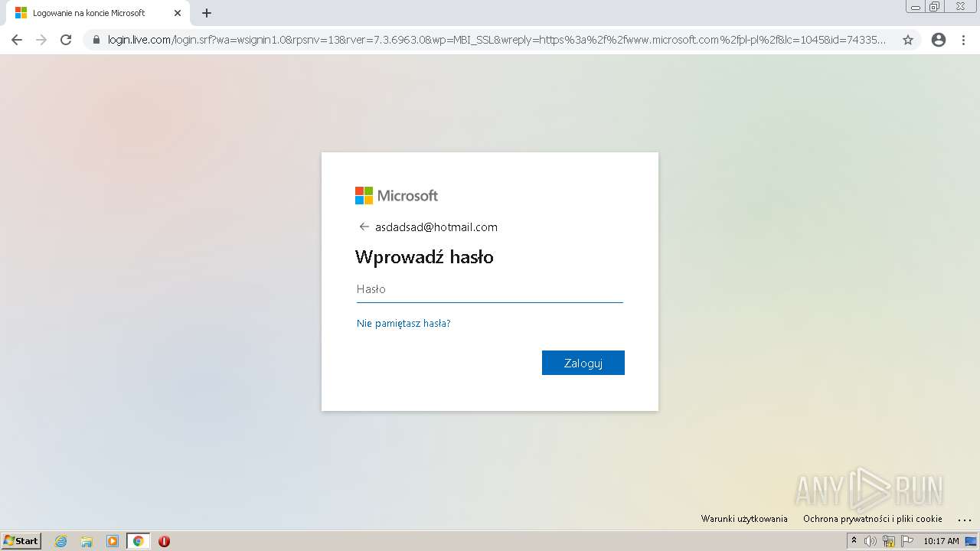View site security lock information
This screenshot has width=980, height=551.
click(x=96, y=40)
